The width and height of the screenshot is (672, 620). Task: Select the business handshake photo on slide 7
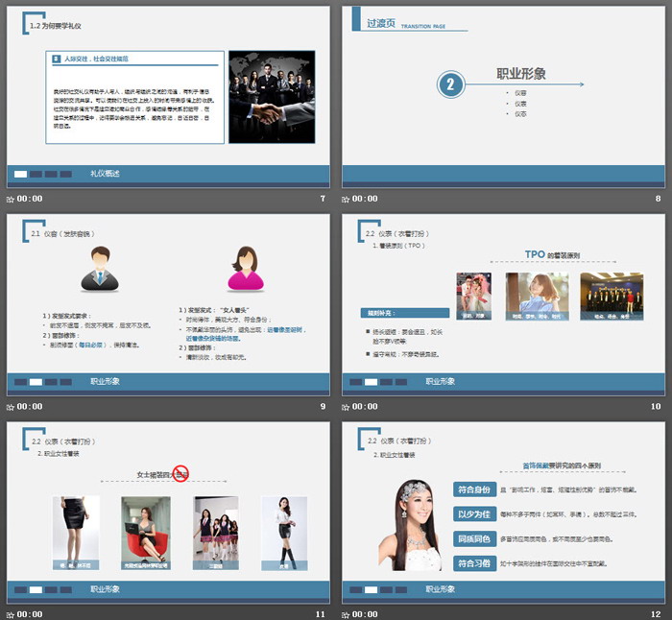(272, 96)
